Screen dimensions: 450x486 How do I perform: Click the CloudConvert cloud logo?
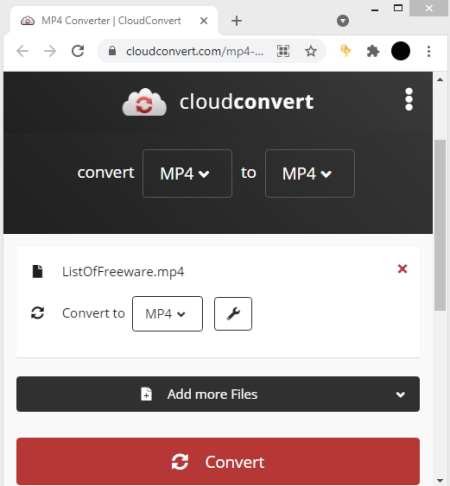[x=144, y=102]
